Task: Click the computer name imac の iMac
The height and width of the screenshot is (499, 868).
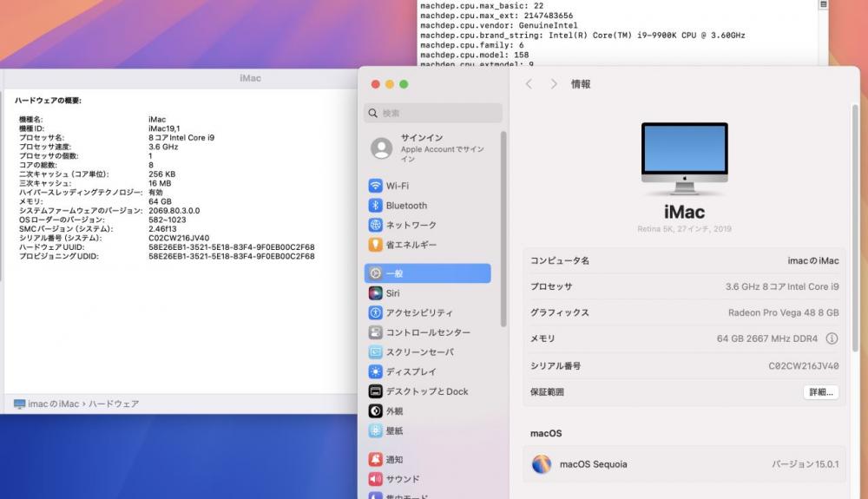Action: [x=813, y=260]
